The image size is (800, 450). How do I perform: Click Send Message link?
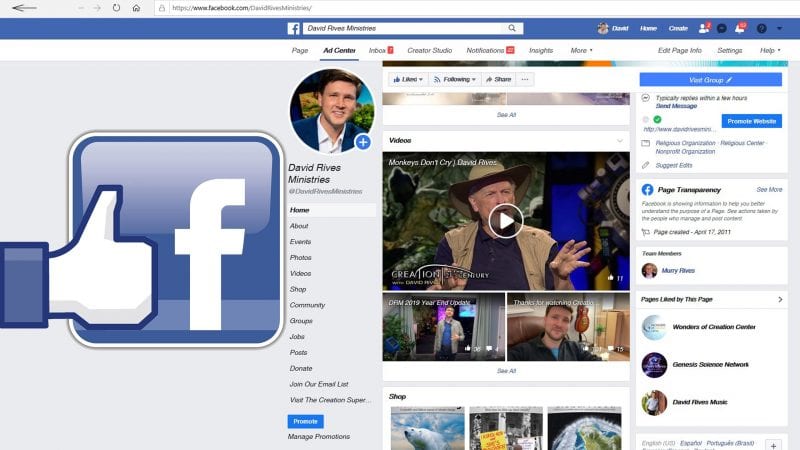(676, 106)
